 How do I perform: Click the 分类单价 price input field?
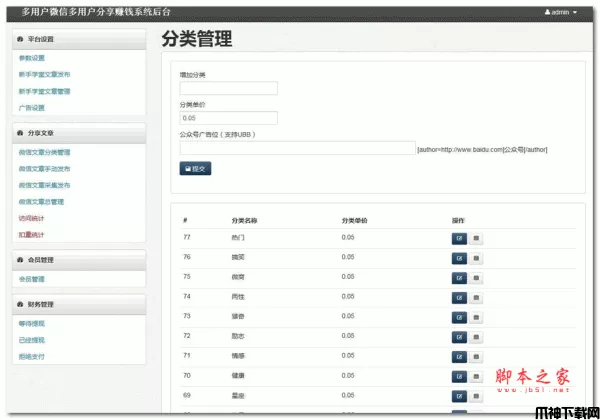pos(228,117)
